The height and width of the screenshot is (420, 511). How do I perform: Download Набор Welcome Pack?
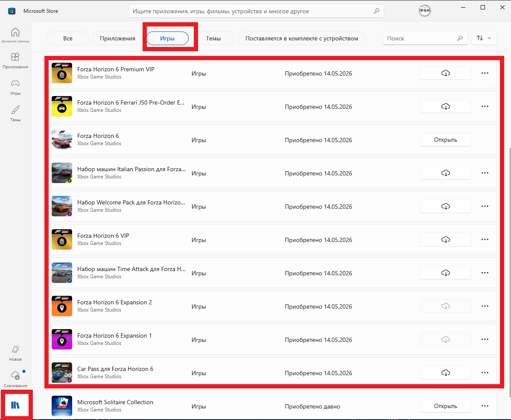point(446,206)
